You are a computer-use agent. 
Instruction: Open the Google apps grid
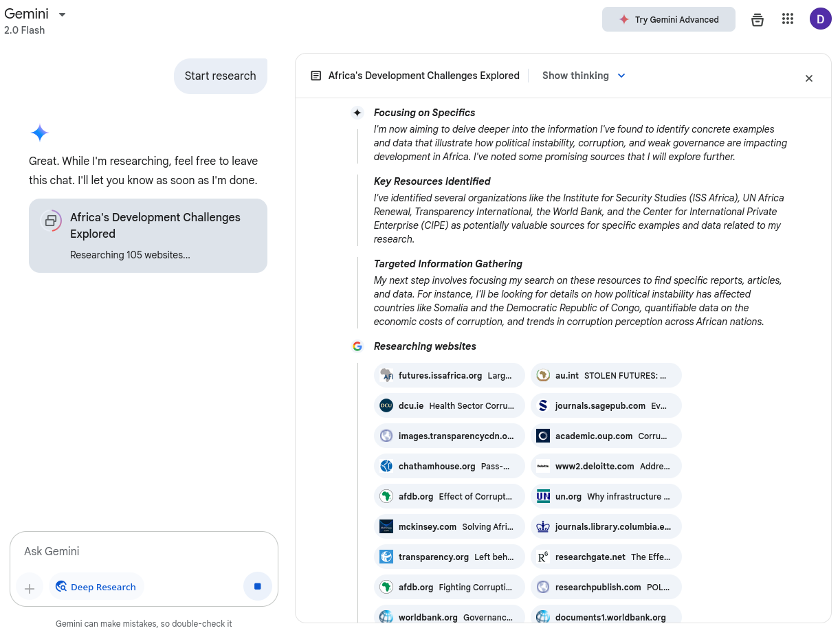click(788, 19)
